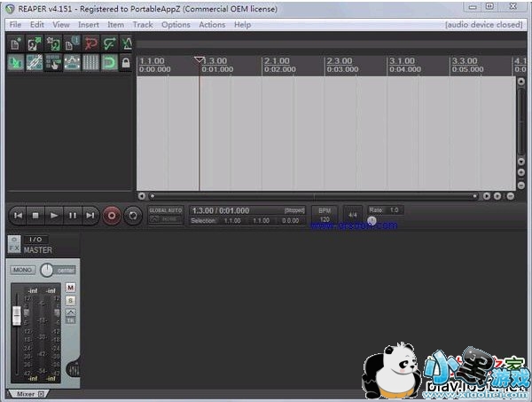This screenshot has width=532, height=402.
Task: Click the vertical scroll up arrow
Action: 521,82
